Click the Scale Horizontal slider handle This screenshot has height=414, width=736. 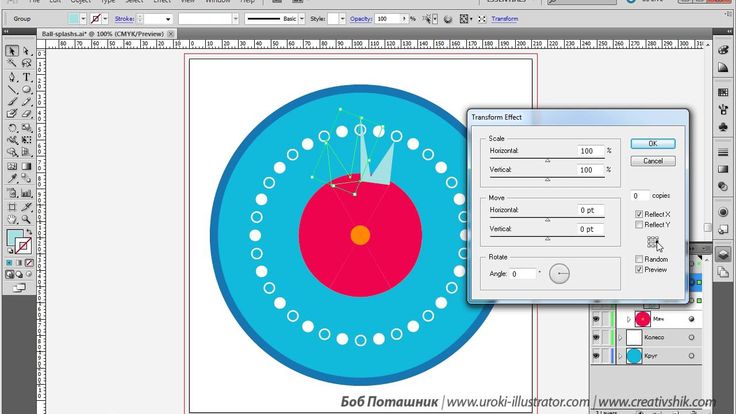[547, 161]
